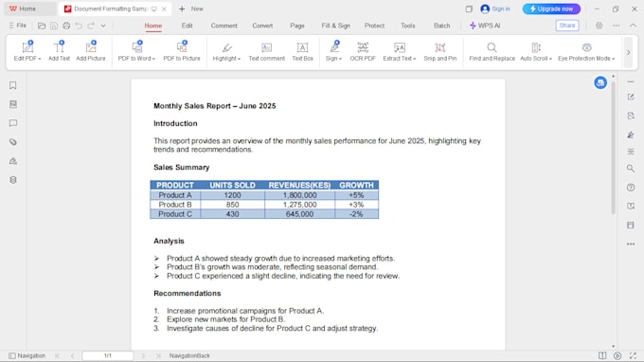This screenshot has width=644, height=362.
Task: Expand the Edit PDF dropdown arrow
Action: click(40, 59)
